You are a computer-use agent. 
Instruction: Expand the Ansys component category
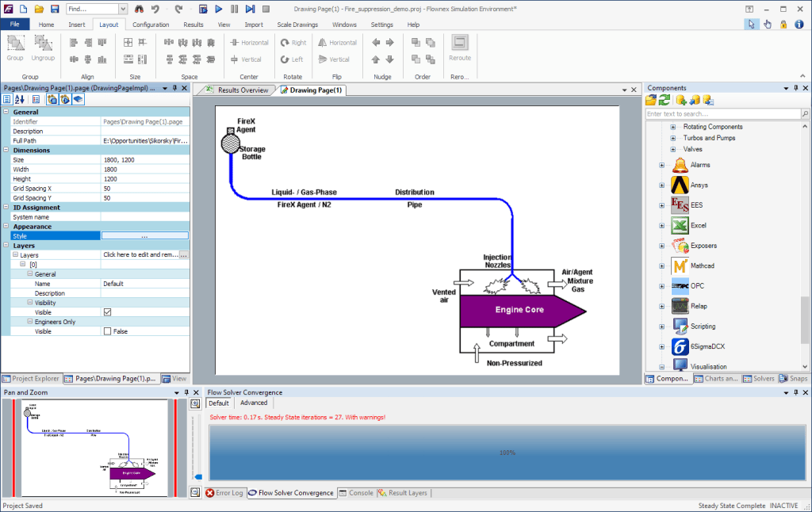(662, 185)
